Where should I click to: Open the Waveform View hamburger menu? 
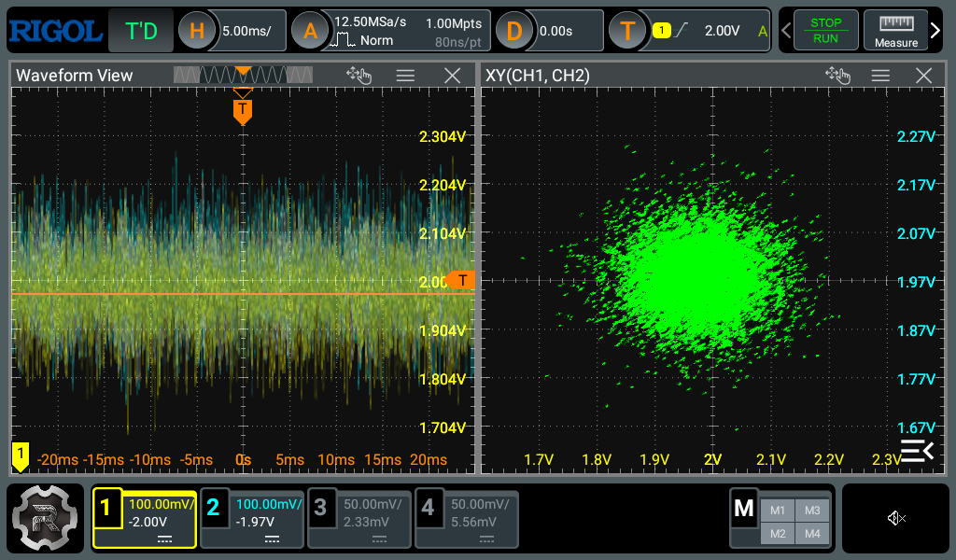coord(405,76)
